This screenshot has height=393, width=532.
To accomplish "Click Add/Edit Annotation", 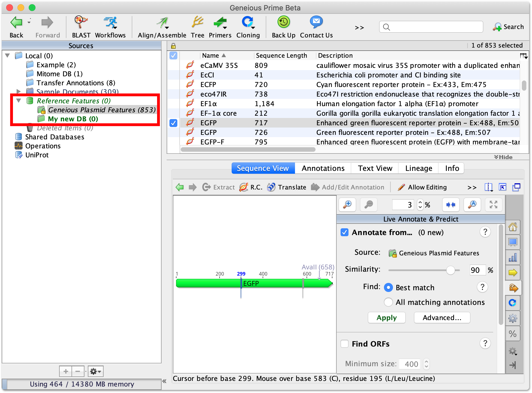I will [x=348, y=187].
